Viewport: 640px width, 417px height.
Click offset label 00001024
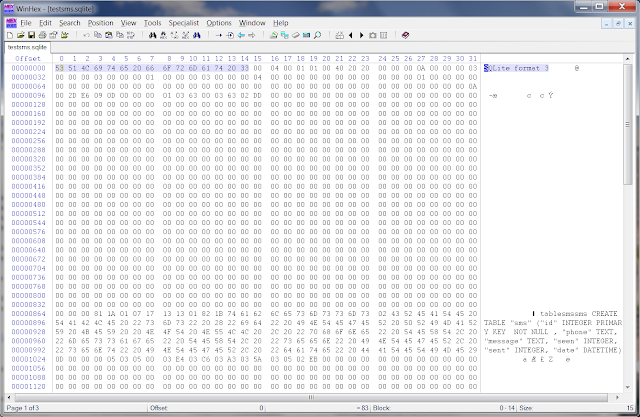[x=29, y=359]
